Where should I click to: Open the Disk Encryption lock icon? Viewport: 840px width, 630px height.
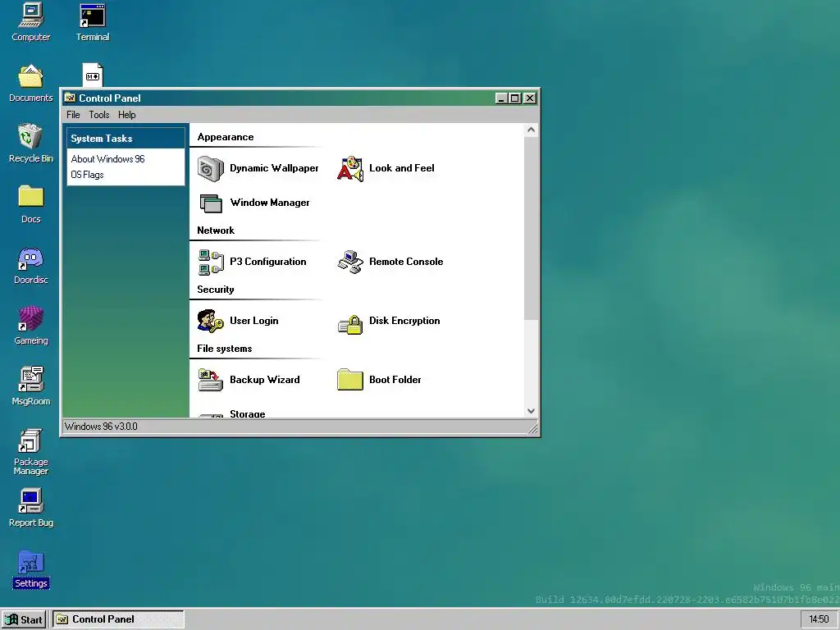coord(350,324)
